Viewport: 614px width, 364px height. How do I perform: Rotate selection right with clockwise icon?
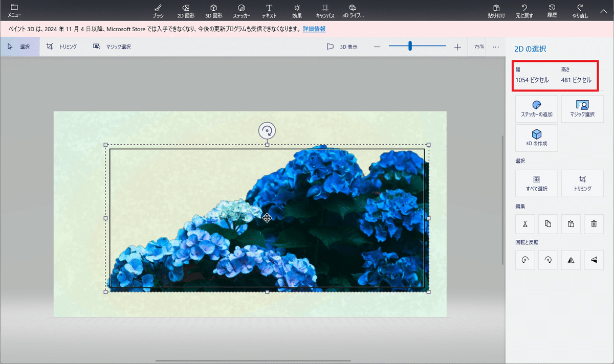coord(548,260)
